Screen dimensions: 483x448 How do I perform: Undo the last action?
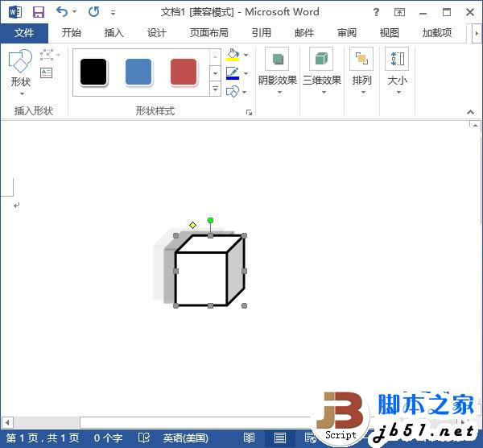pos(62,12)
